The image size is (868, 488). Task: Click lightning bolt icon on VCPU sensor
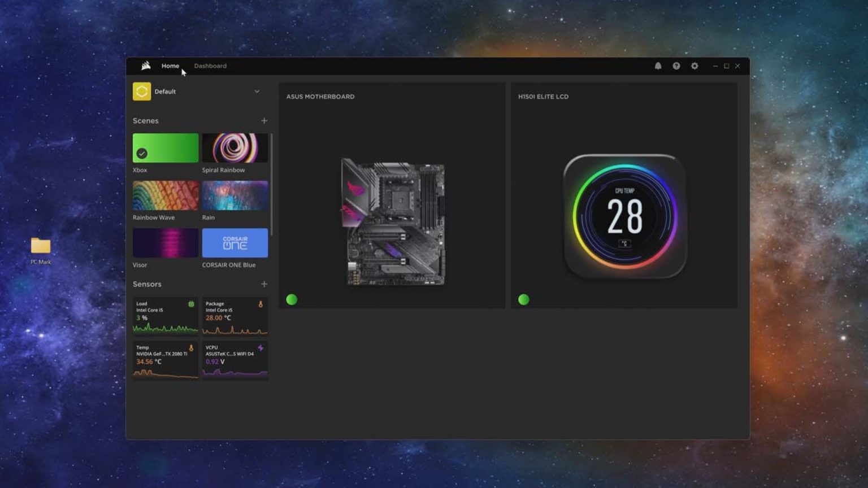coord(261,348)
